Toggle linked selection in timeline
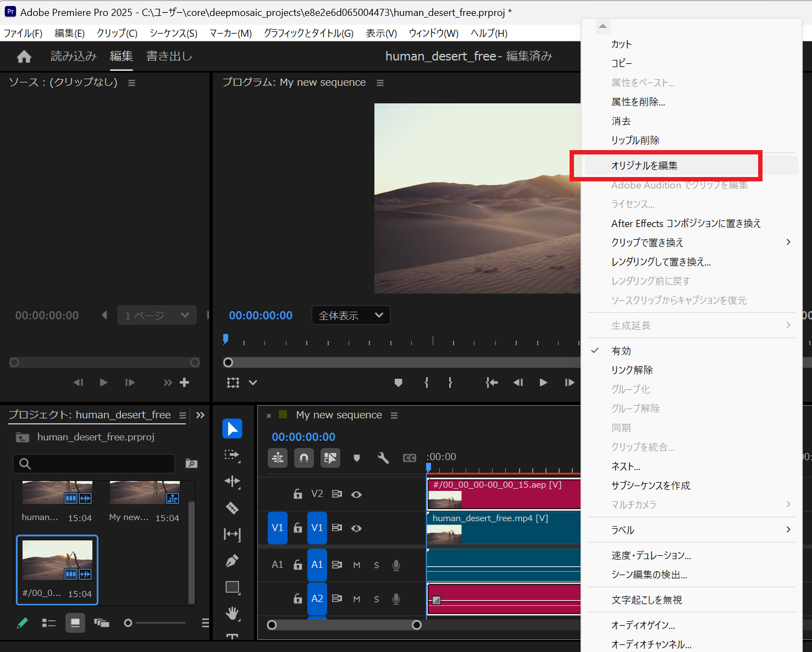 [x=330, y=458]
